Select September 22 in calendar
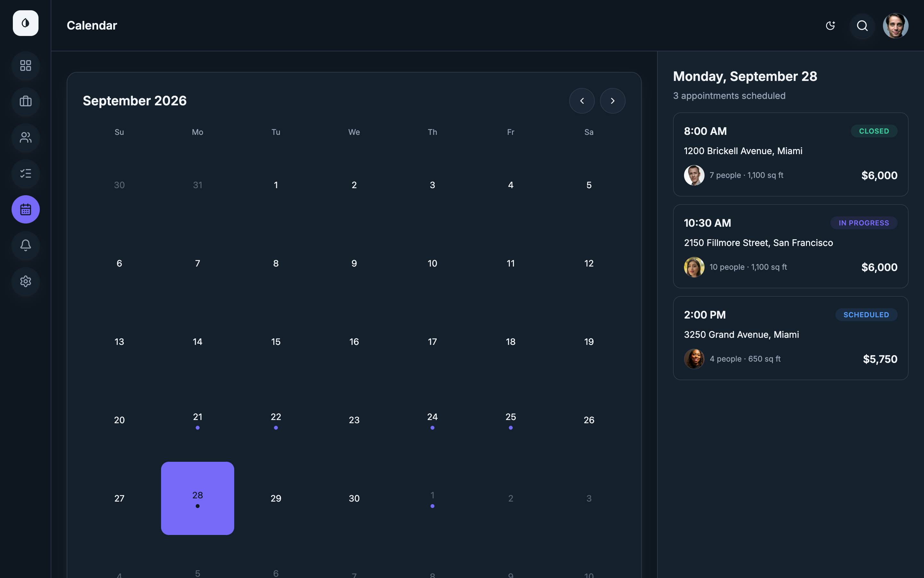Screen dimensions: 924x578 (x=276, y=420)
